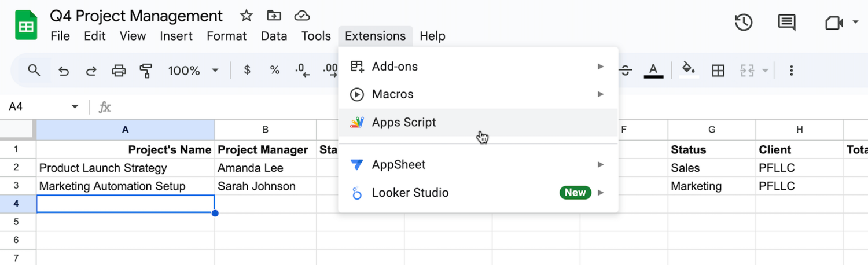Expand the Name Box dropdown arrow
The width and height of the screenshot is (868, 265).
(x=75, y=107)
